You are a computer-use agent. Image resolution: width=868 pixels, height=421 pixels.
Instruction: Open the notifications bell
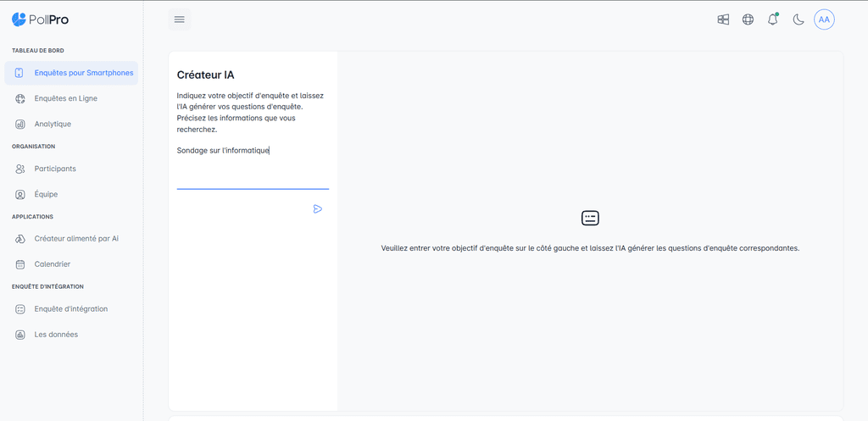[x=772, y=19]
